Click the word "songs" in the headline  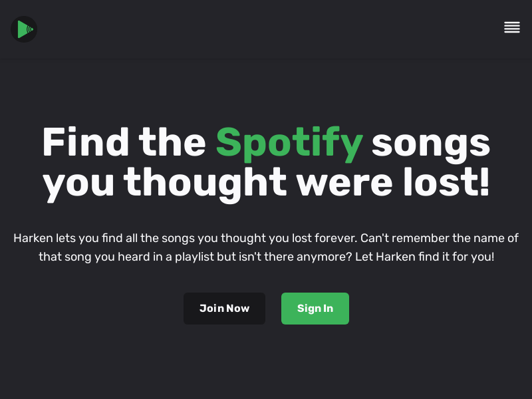click(430, 142)
